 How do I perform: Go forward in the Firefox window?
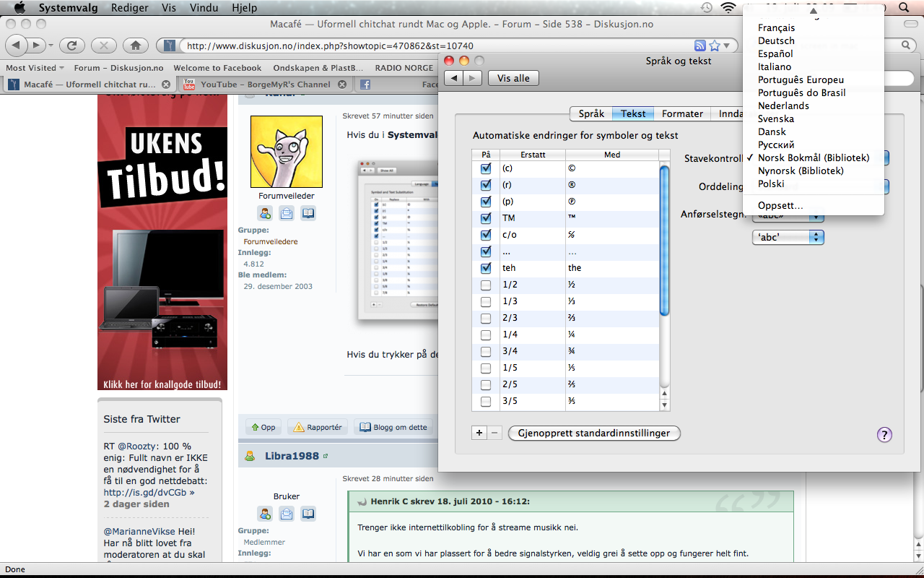click(x=36, y=46)
